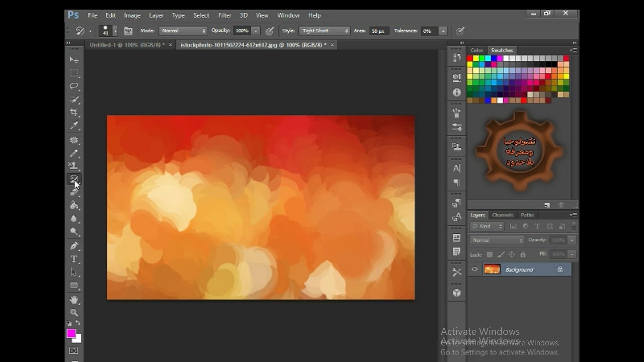Select the Background layer thumbnail
The image size is (644, 362).
coord(492,269)
